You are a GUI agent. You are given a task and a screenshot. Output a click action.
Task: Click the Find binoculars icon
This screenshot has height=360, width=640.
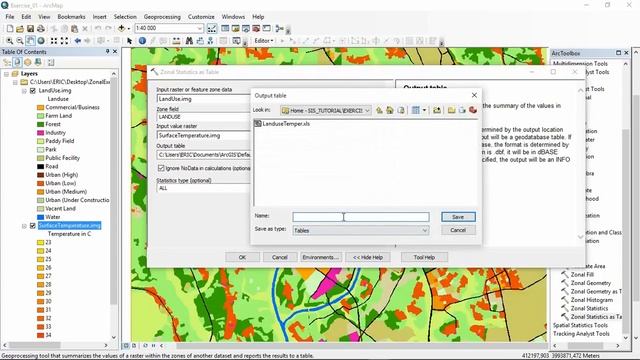(189, 41)
